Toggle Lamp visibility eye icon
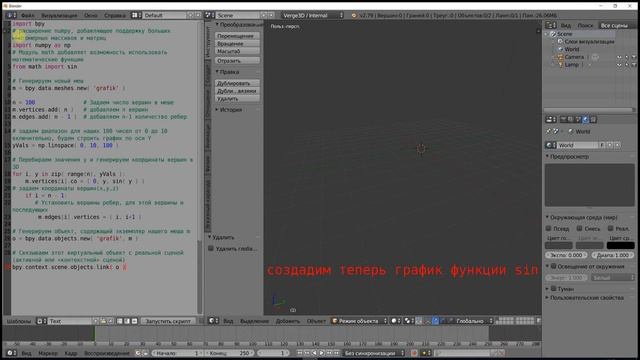The height and width of the screenshot is (360, 640). 619,65
